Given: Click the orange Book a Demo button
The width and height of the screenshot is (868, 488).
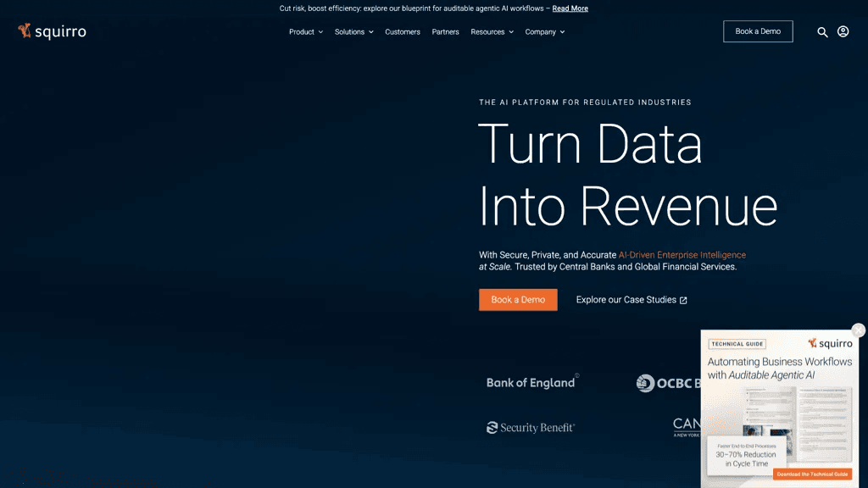Looking at the screenshot, I should 518,300.
